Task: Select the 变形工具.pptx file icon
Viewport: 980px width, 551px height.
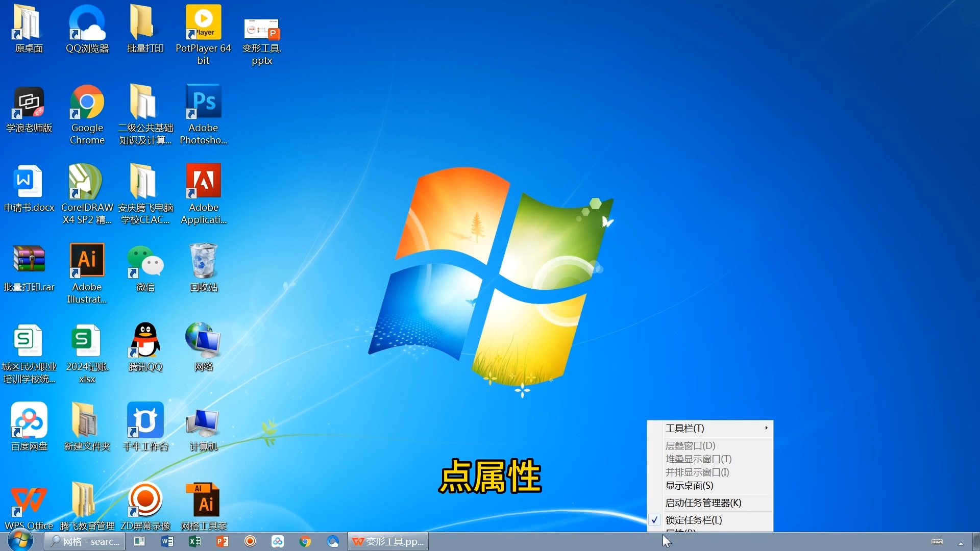Action: pos(262,41)
